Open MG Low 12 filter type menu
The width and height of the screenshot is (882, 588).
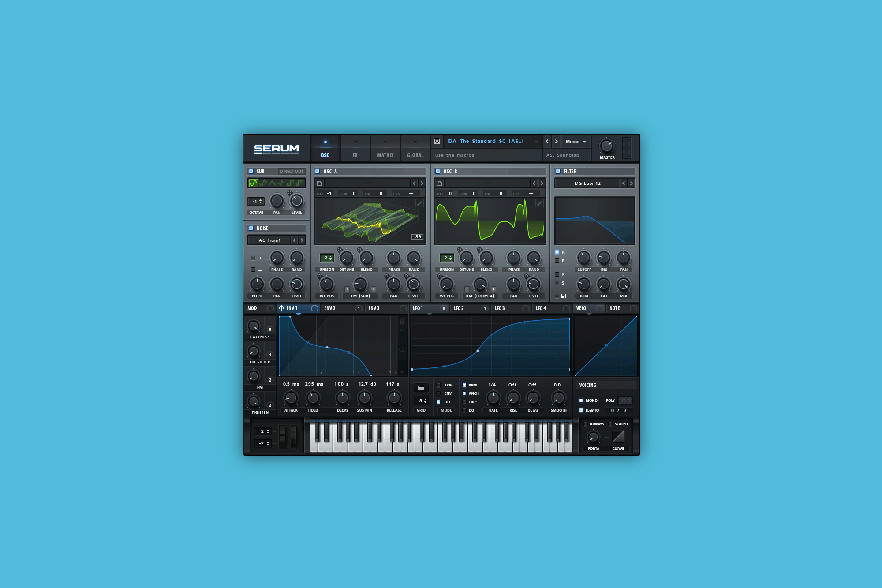587,183
